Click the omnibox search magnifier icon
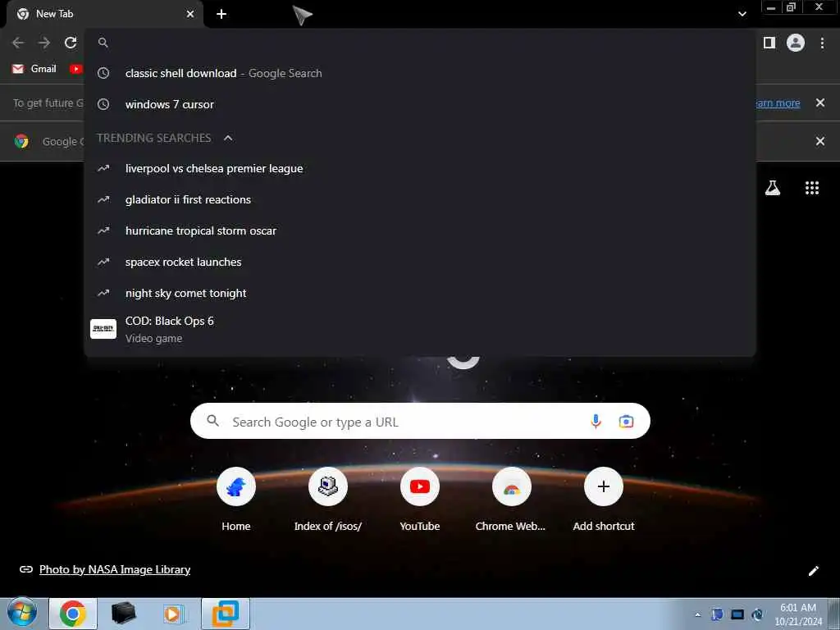The image size is (840, 630). [103, 43]
